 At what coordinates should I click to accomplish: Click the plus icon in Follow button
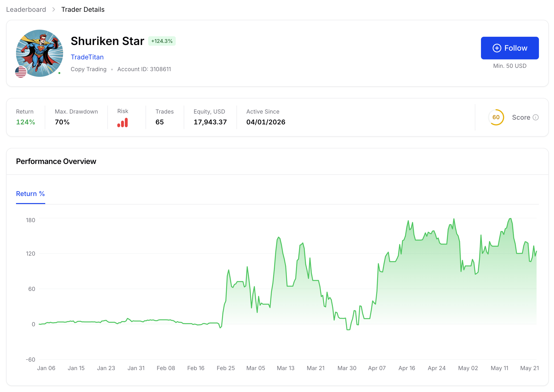(497, 48)
